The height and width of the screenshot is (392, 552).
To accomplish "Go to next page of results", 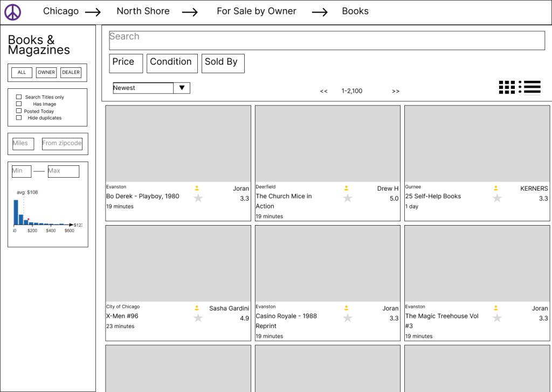I will 396,91.
